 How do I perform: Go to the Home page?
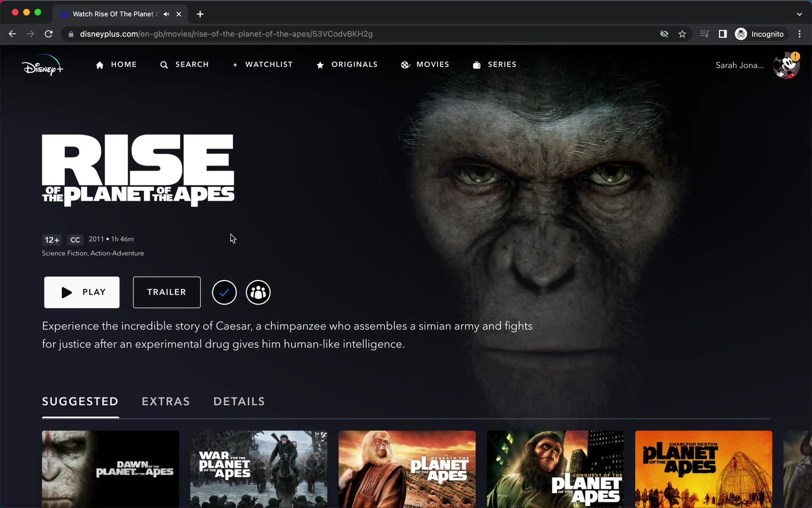point(116,64)
